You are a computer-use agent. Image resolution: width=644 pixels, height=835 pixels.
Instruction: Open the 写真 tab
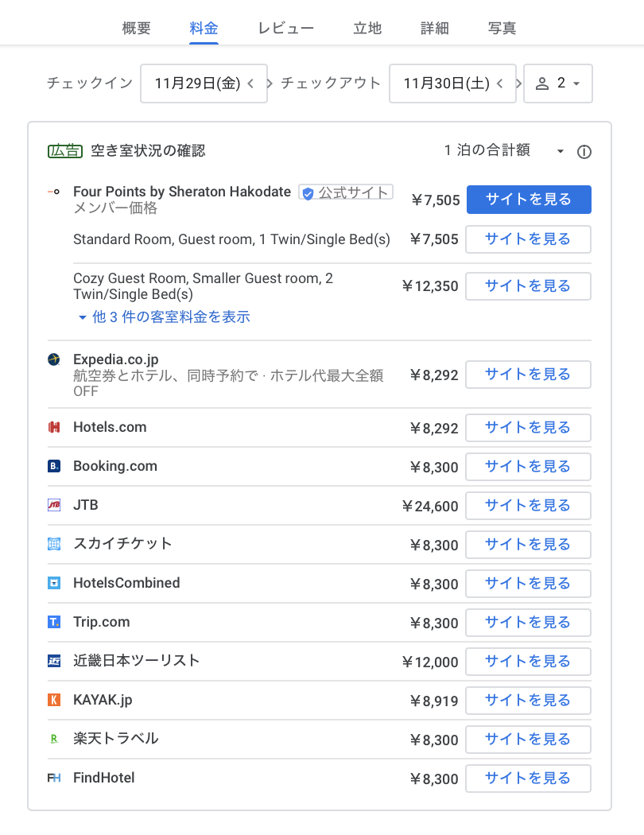pyautogui.click(x=502, y=28)
